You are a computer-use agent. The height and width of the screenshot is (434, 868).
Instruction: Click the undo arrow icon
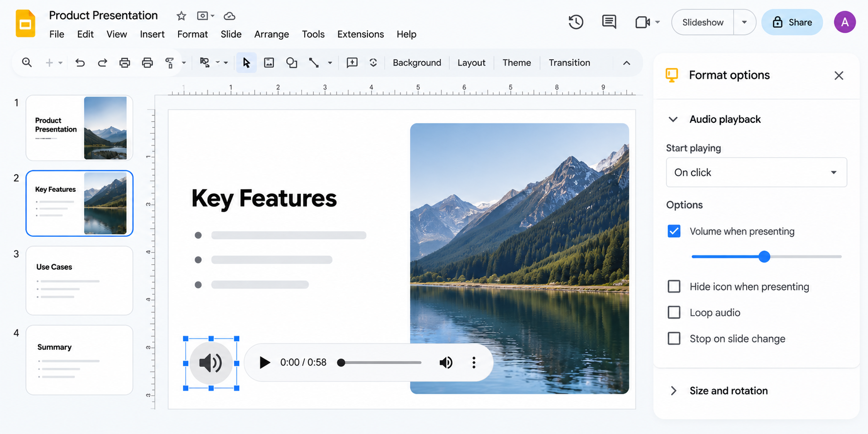pos(80,63)
